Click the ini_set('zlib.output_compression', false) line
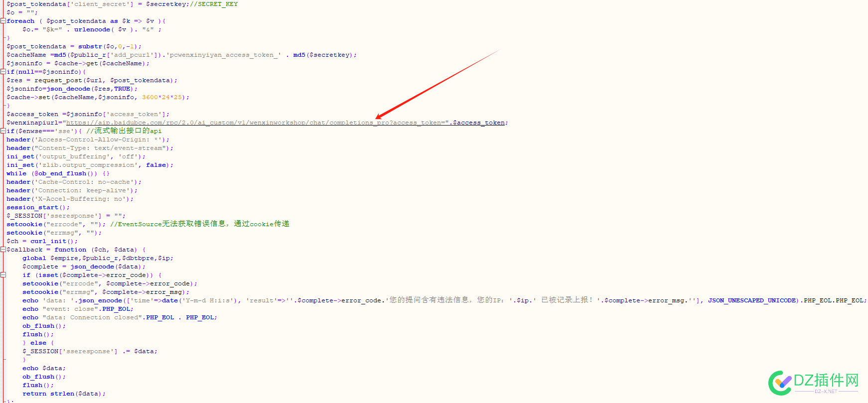Viewport: 868px width, 403px height. point(90,165)
